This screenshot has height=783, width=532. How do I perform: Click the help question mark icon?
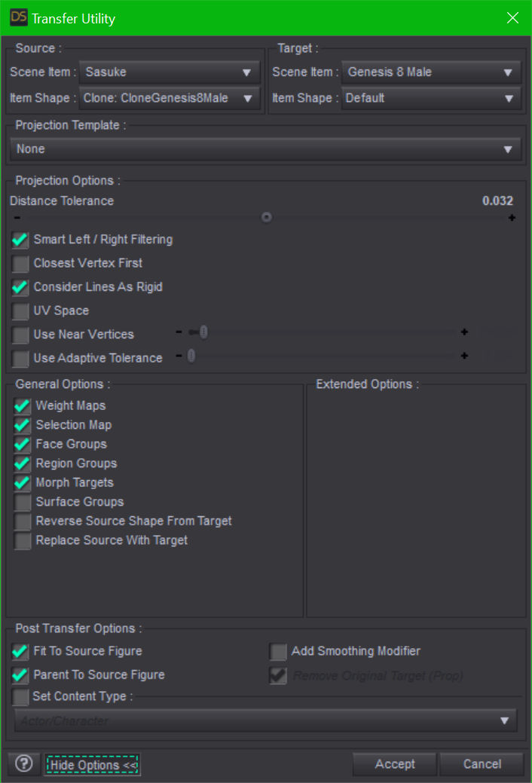[x=24, y=764]
